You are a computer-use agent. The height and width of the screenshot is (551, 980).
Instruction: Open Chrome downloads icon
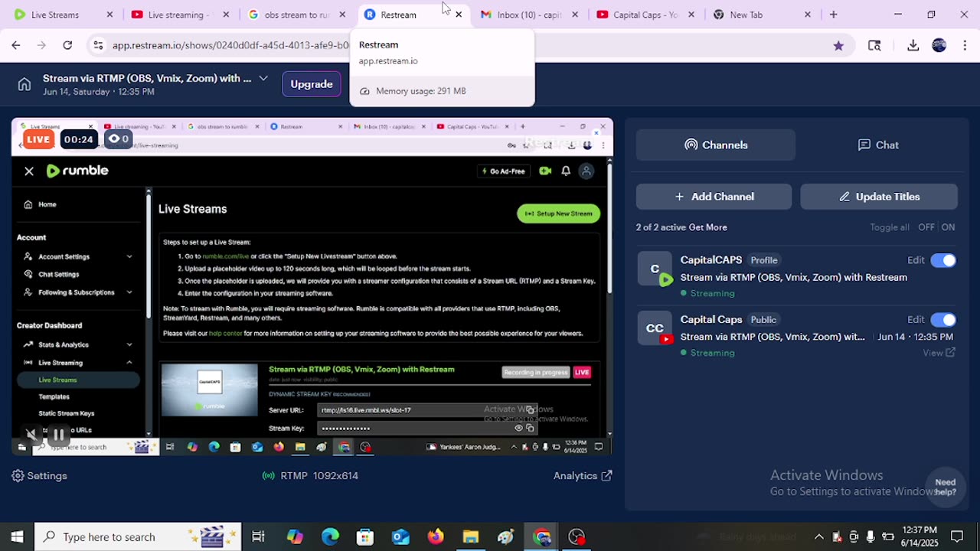(x=913, y=46)
